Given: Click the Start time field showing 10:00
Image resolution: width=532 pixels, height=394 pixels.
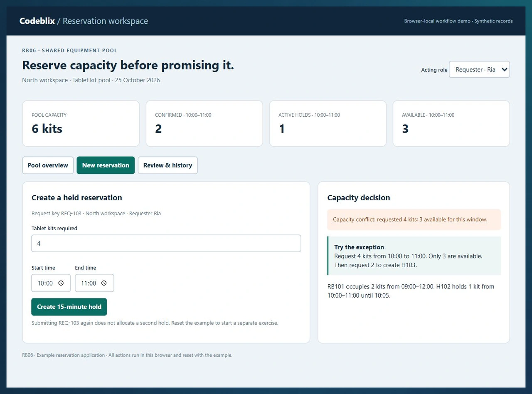Looking at the screenshot, I should pyautogui.click(x=51, y=283).
